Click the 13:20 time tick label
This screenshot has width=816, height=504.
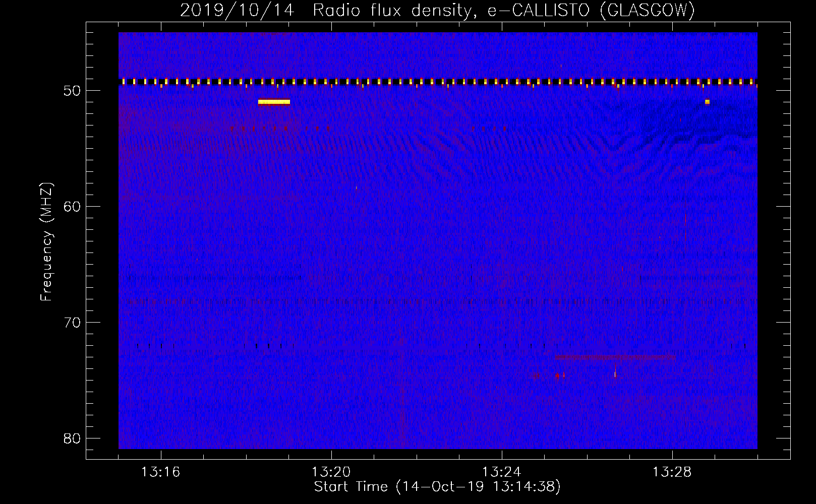pos(331,472)
